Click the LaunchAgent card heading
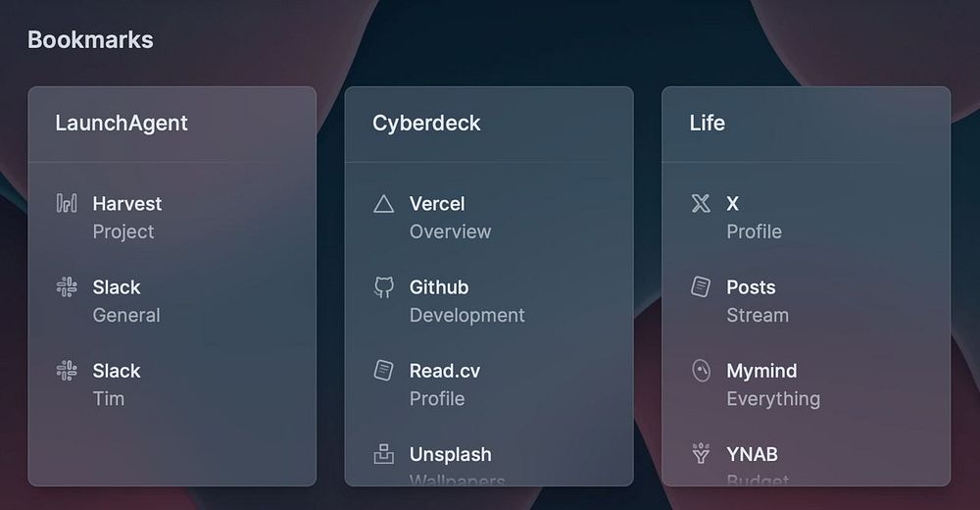The height and width of the screenshot is (510, 980). 122,124
